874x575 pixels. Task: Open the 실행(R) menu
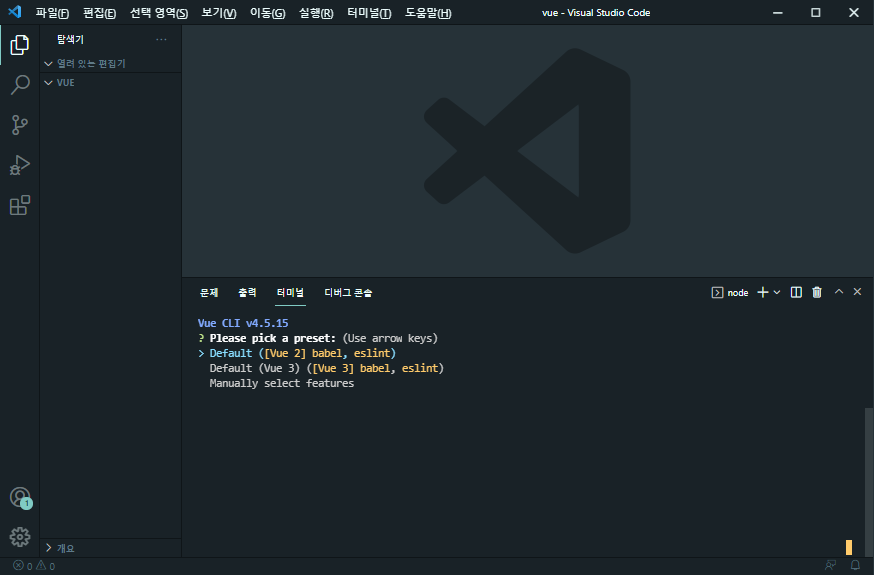tap(316, 12)
